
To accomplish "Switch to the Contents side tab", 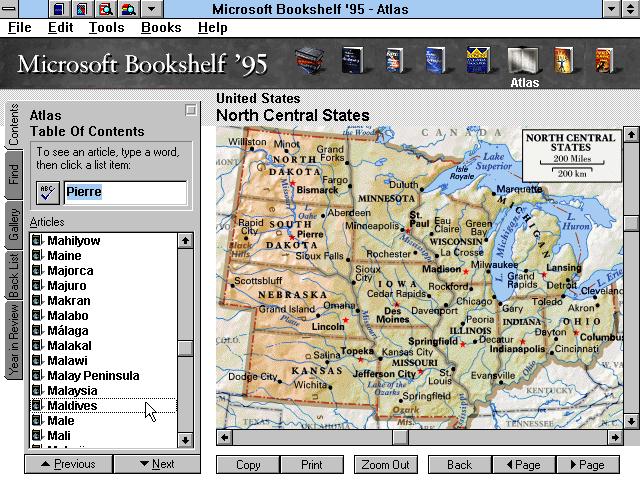I will pyautogui.click(x=13, y=124).
